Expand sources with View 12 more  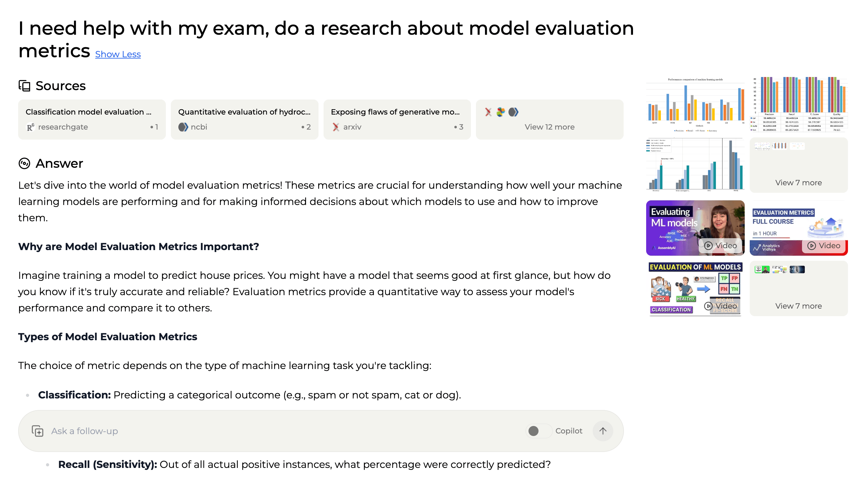coord(549,119)
